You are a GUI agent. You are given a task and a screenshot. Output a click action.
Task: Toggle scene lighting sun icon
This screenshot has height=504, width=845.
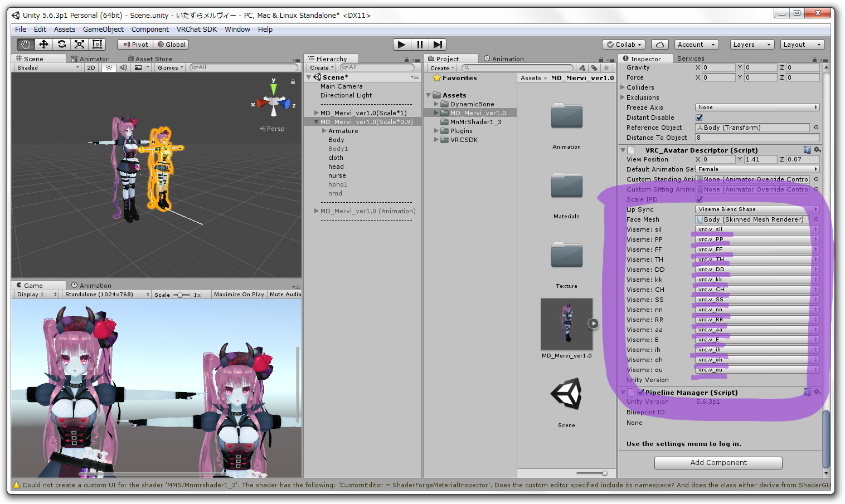pyautogui.click(x=109, y=67)
